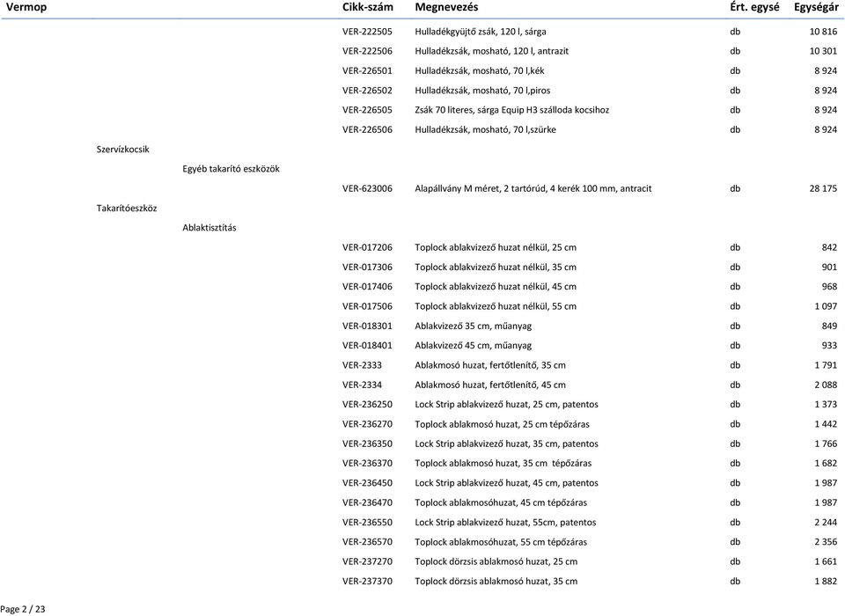Select the "Egyéb takarító eszközök" subcategory
The image size is (845, 616).
coord(231,169)
